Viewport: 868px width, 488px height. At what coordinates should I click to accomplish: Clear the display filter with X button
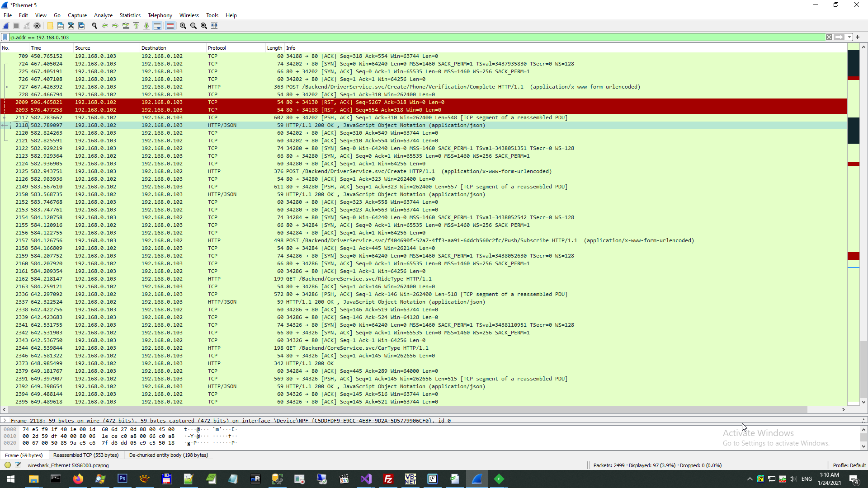click(x=829, y=38)
